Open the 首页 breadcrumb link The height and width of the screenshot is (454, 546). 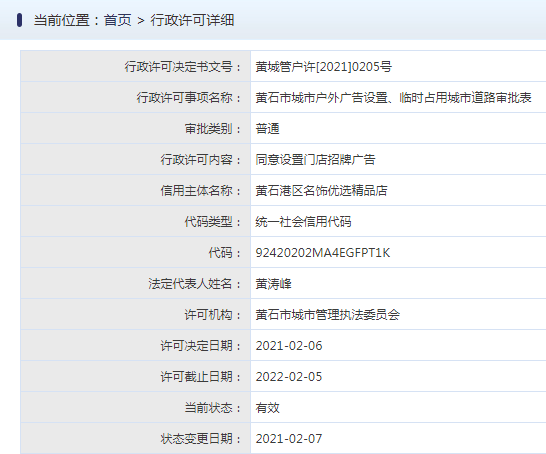tap(117, 20)
